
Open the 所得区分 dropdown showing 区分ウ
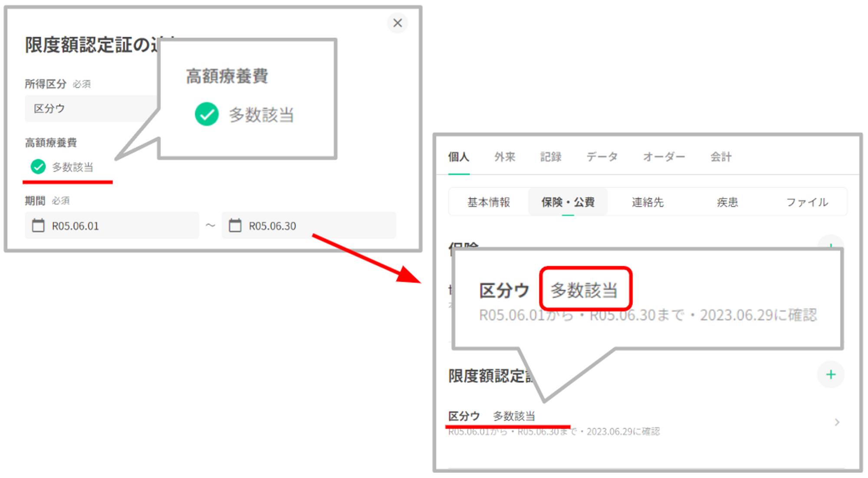click(x=91, y=108)
